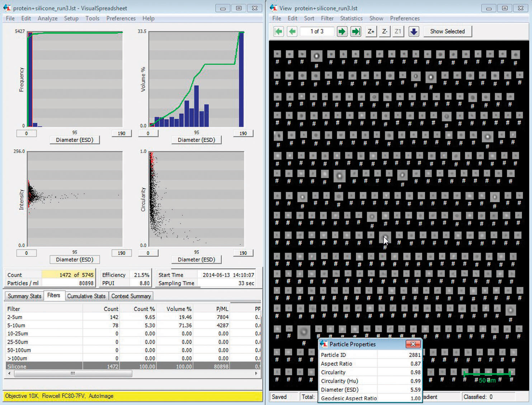Go to previous image with green back arrow

tap(292, 31)
